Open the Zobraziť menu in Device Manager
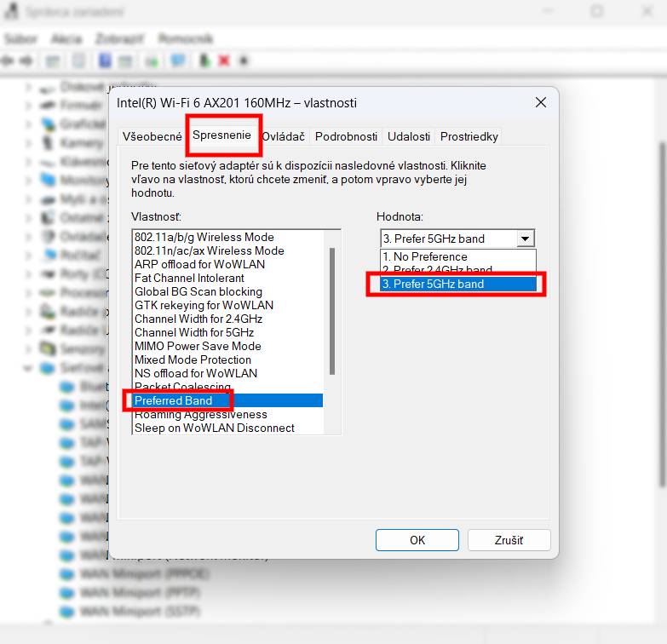 [x=119, y=38]
